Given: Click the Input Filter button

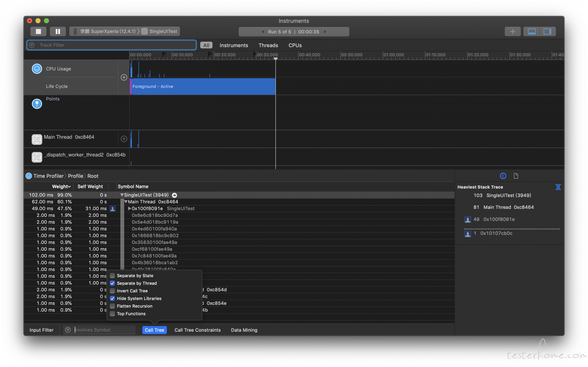Looking at the screenshot, I should click(x=41, y=330).
